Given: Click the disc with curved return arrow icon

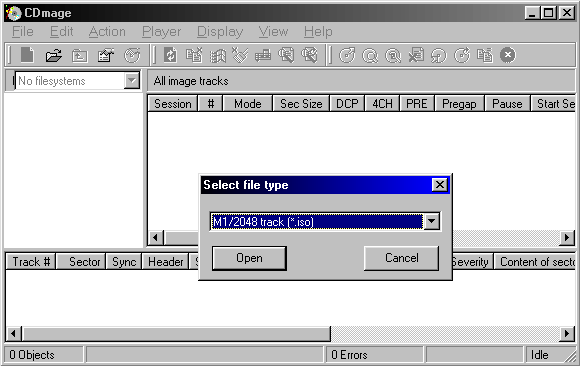Looking at the screenshot, I should [x=439, y=56].
